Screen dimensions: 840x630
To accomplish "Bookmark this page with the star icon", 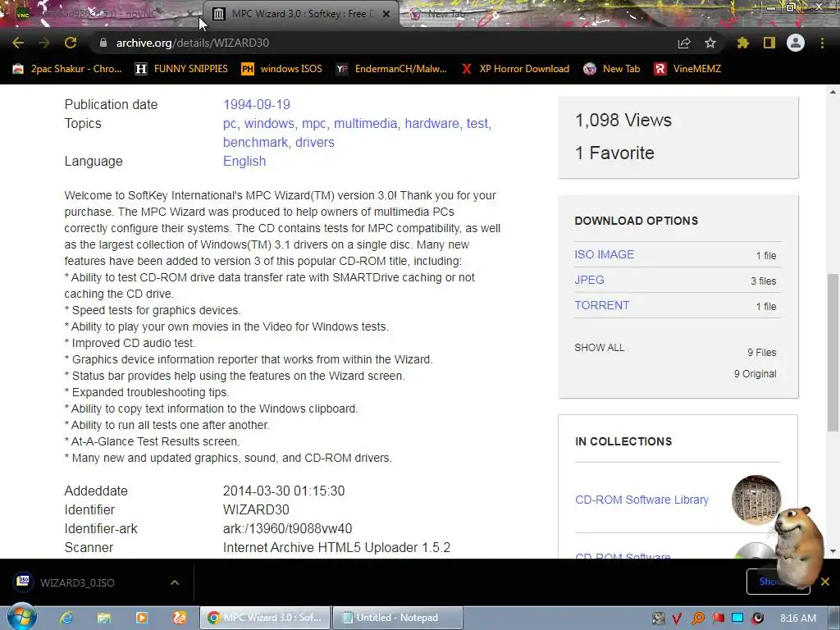I will pyautogui.click(x=710, y=43).
